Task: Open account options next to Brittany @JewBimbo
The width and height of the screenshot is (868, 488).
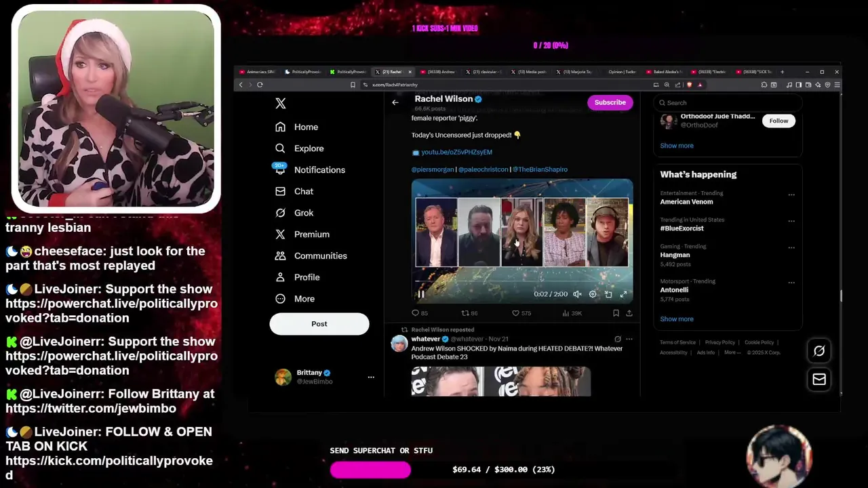Action: pyautogui.click(x=371, y=377)
